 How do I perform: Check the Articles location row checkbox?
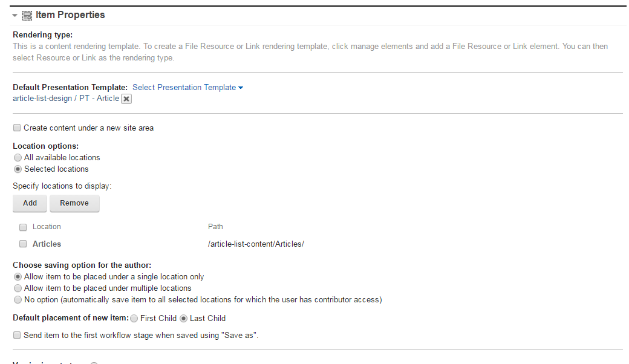(23, 244)
